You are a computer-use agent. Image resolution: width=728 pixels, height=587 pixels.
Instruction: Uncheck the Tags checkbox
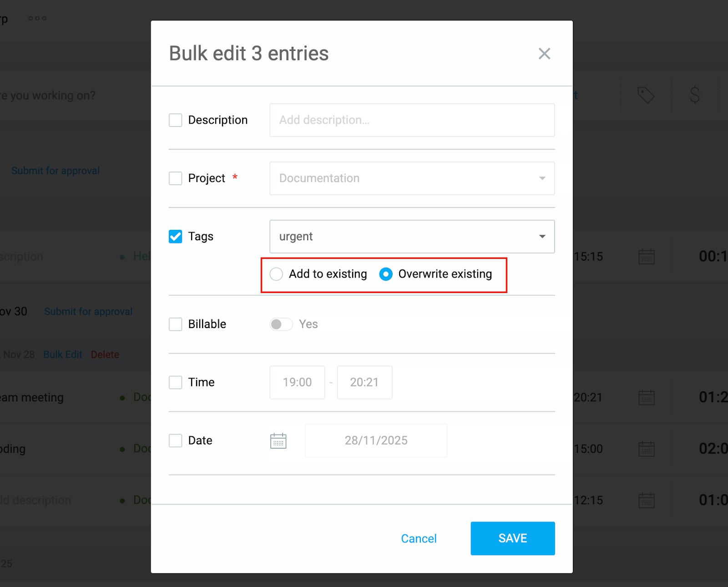click(x=175, y=236)
